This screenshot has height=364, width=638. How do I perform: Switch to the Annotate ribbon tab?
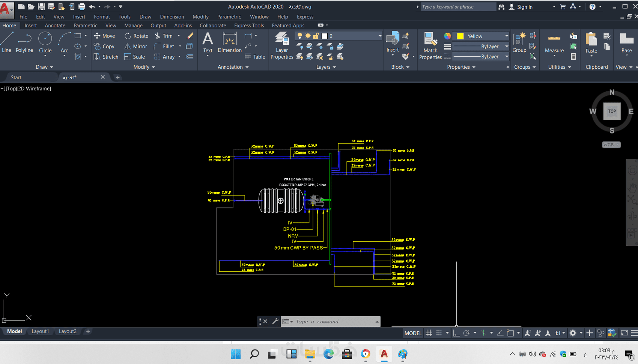point(55,26)
